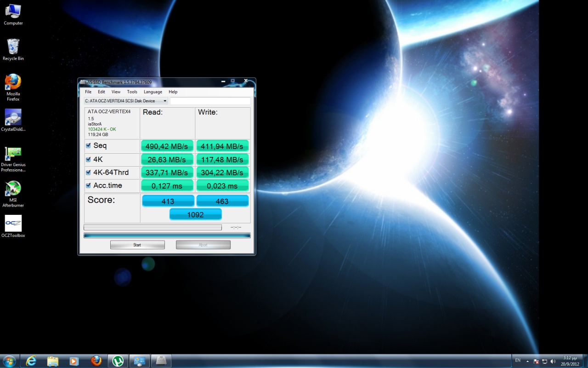
Task: Show hidden tray icons arrow
Action: click(x=527, y=361)
